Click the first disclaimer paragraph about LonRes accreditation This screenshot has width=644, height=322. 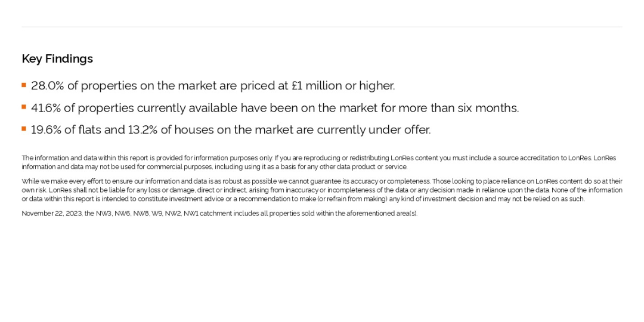point(318,162)
